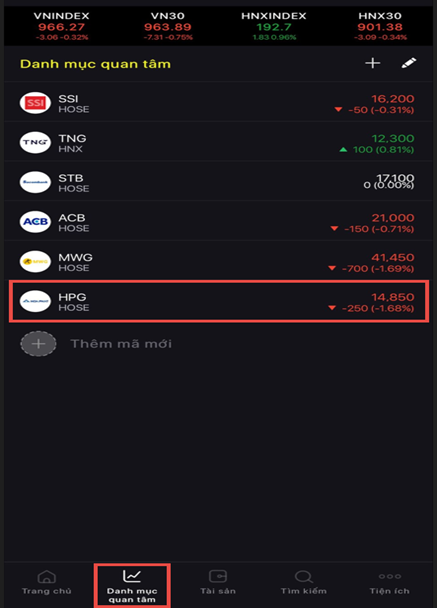Image resolution: width=437 pixels, height=608 pixels.
Task: Tap the MWG price 41,450
Action: 393,257
